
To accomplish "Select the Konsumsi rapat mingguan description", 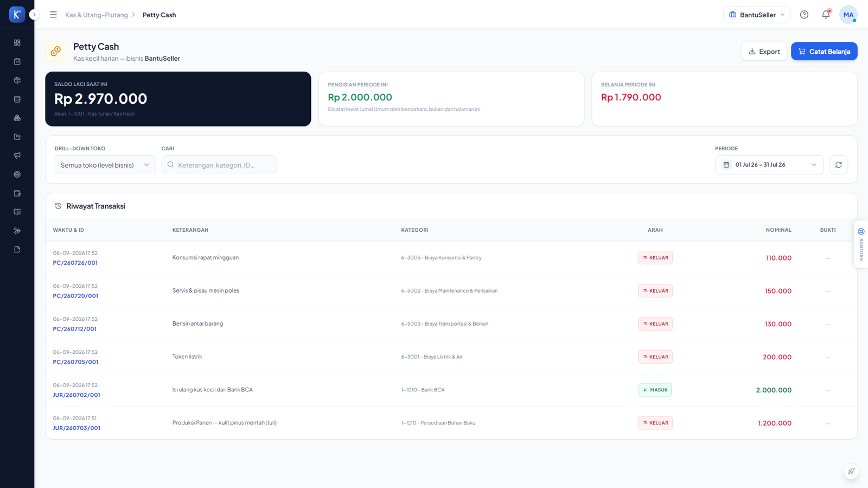I will tap(206, 258).
